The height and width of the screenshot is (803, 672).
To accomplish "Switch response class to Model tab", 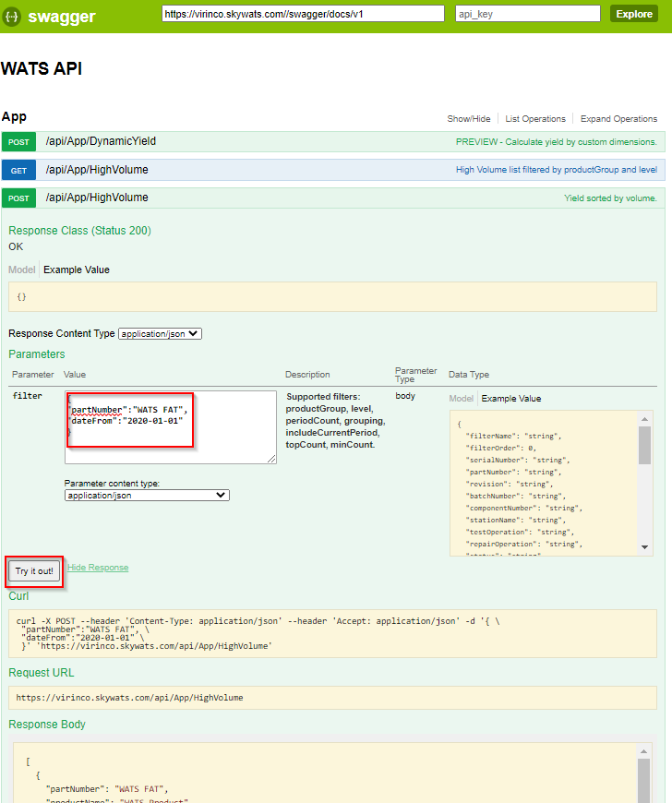I will pos(21,270).
